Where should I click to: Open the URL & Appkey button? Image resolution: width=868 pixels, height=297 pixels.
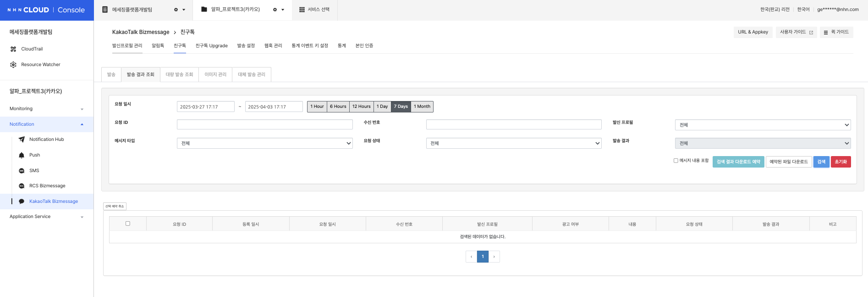click(x=753, y=32)
